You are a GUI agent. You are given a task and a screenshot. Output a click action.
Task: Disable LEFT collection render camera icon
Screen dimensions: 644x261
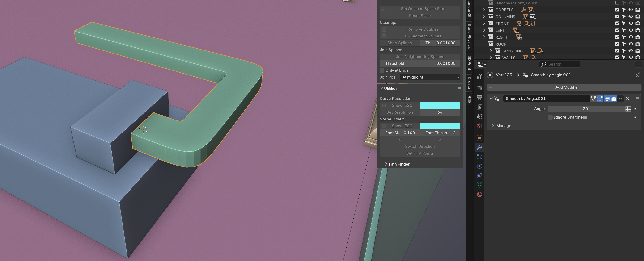[x=638, y=30]
